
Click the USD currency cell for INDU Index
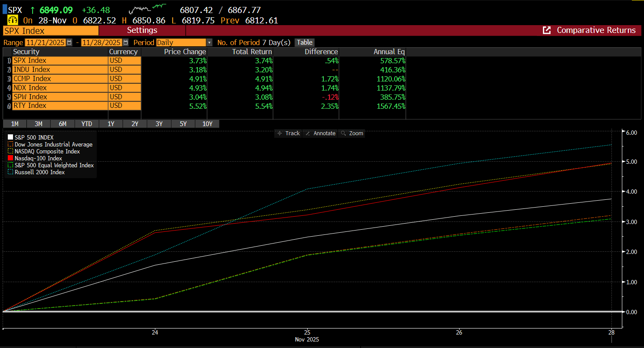pos(125,70)
